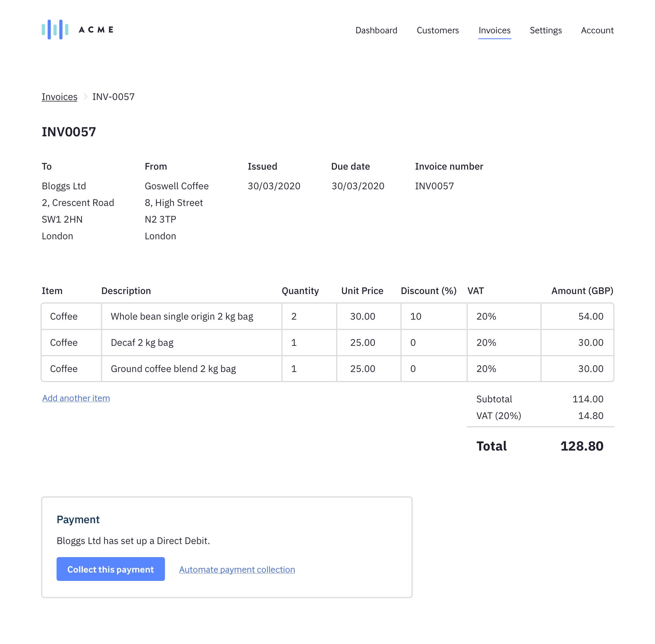
Task: Click the first row Coffee item cell
Action: [x=71, y=316]
